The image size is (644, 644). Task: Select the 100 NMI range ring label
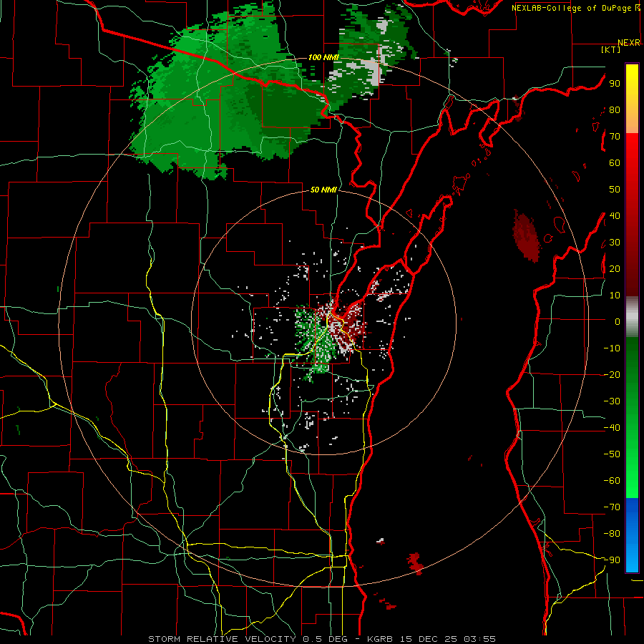(x=323, y=57)
